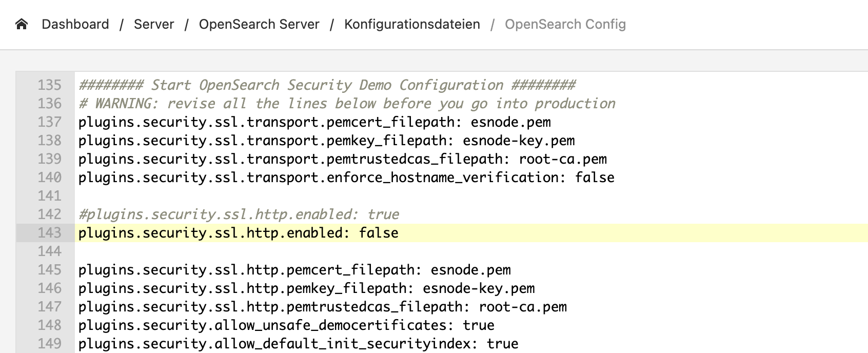Click the transport pemkey_filepath esnode-key.pem line
Image resolution: width=868 pixels, height=353 pixels.
pyautogui.click(x=327, y=141)
